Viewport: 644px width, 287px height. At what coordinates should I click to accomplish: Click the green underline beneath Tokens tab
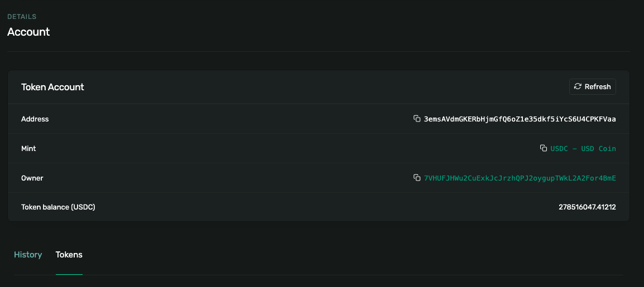click(x=69, y=274)
